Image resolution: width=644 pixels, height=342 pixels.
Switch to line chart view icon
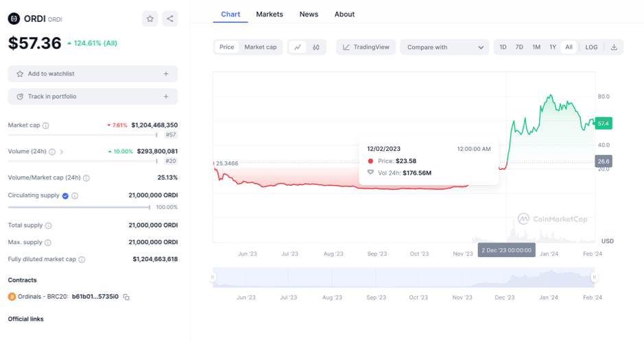298,47
